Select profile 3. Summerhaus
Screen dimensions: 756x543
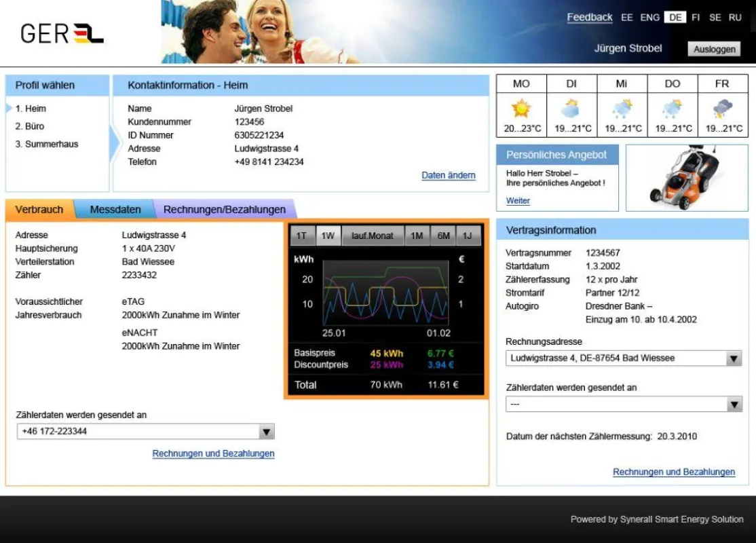coord(47,144)
